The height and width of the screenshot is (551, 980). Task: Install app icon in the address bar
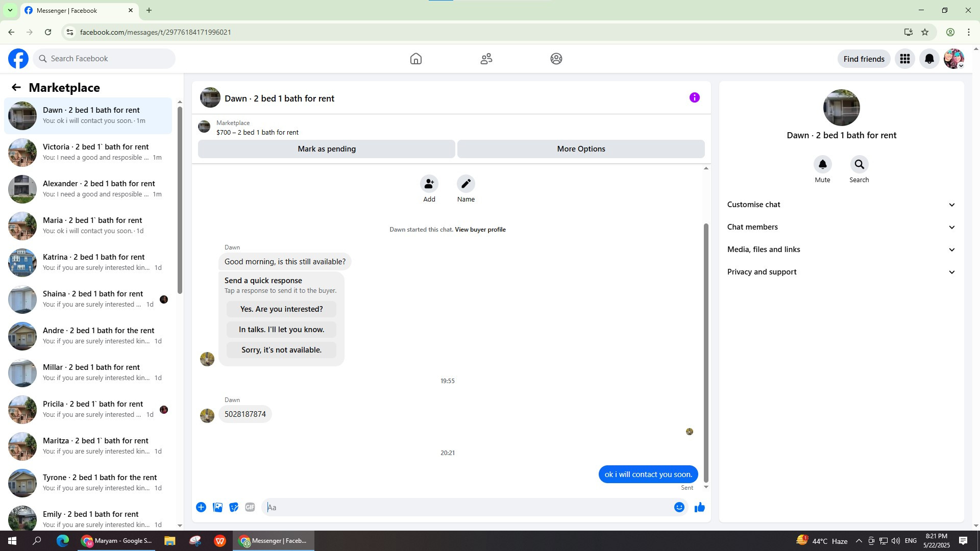pos(909,32)
